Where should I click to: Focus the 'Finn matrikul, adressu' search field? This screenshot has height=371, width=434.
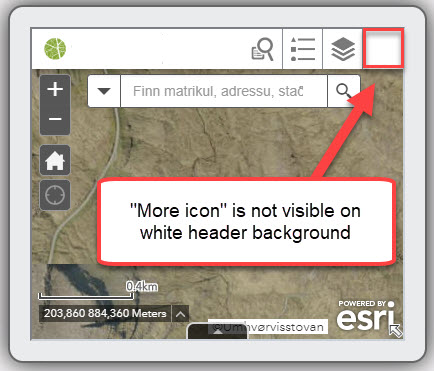click(x=224, y=91)
